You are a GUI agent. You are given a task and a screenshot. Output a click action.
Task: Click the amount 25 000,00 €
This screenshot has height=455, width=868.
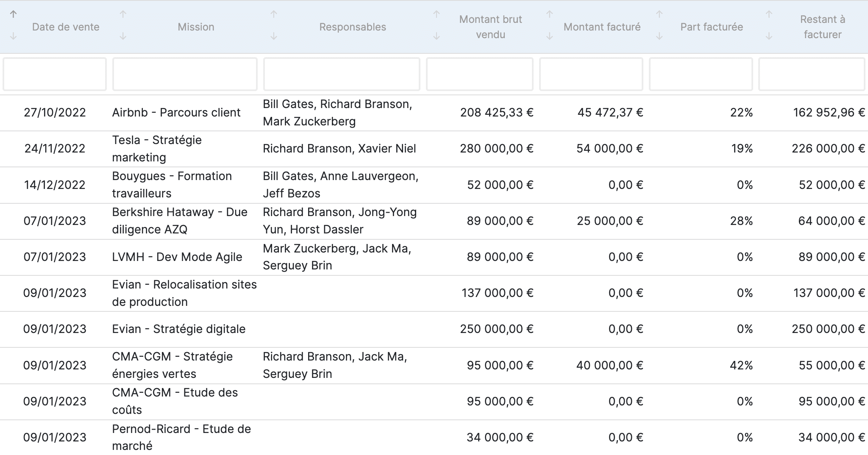point(610,221)
